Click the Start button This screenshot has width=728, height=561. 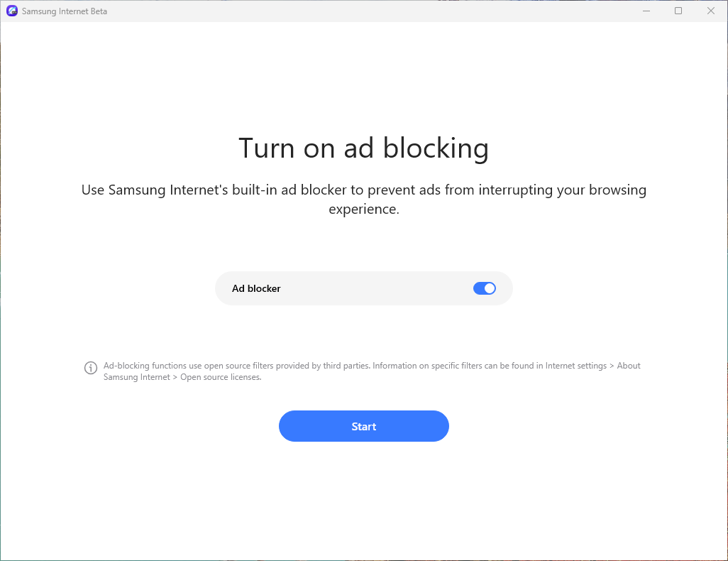[x=363, y=426]
